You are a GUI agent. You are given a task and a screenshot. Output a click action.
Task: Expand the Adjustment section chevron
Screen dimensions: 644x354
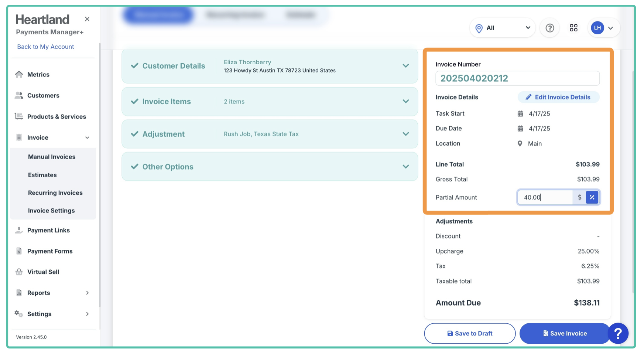point(405,134)
